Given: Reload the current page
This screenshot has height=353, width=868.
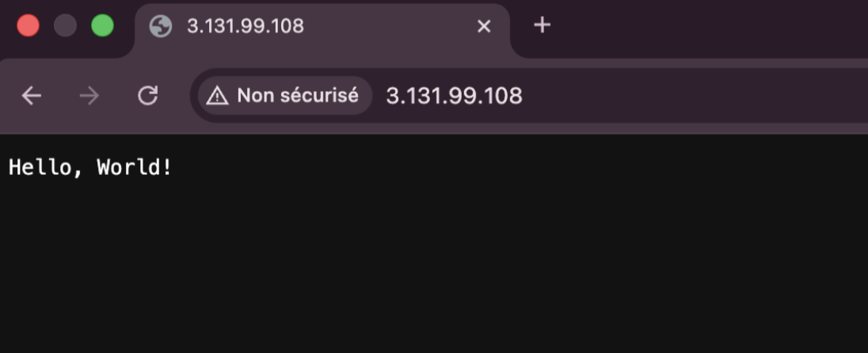Looking at the screenshot, I should (x=147, y=96).
